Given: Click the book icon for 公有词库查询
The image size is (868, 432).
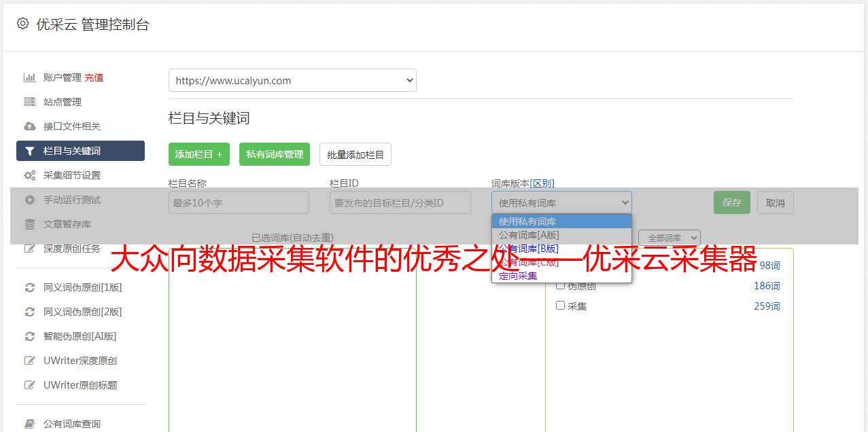Looking at the screenshot, I should pos(30,424).
